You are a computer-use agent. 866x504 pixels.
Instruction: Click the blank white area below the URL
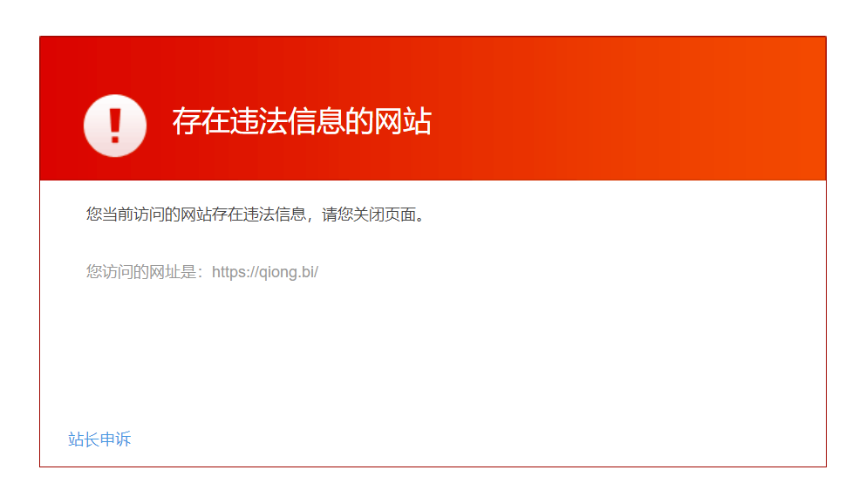tap(433, 353)
